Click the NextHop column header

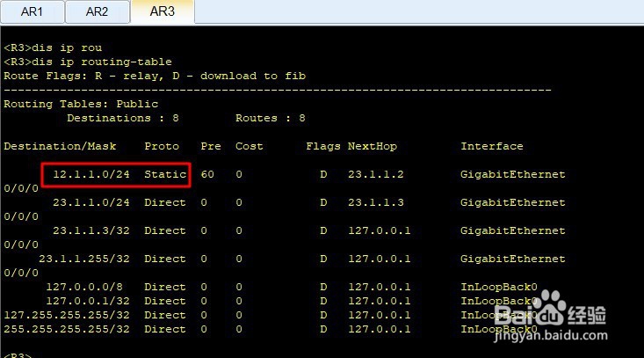(372, 146)
